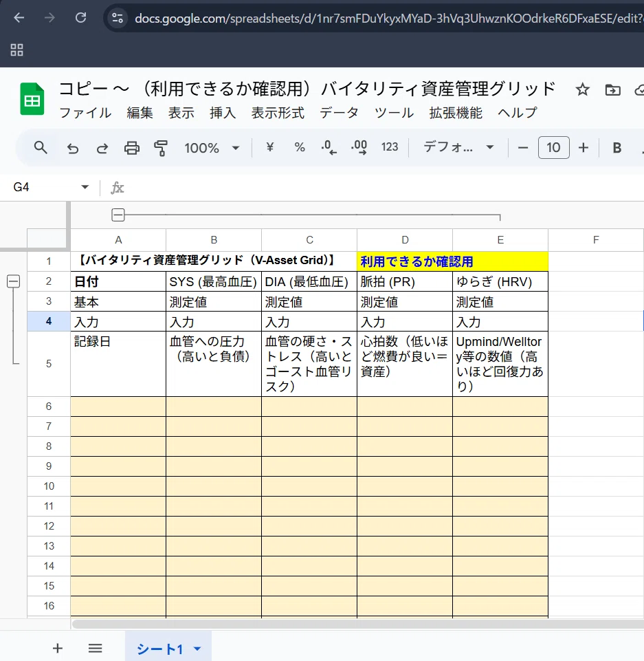Redo the last action
Screen dimensions: 644x661
point(102,148)
